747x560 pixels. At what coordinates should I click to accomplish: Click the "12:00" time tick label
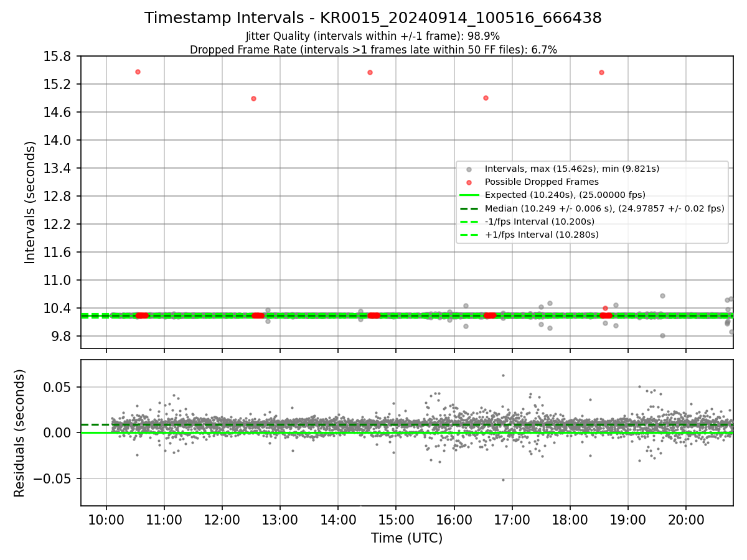pos(222,520)
